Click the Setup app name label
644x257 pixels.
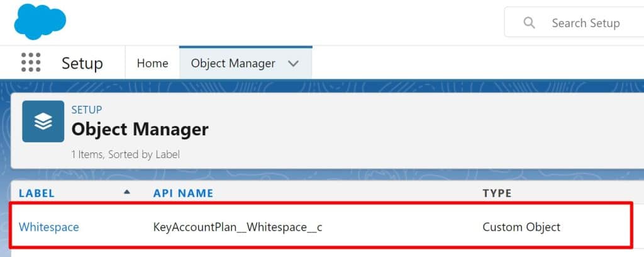(82, 64)
